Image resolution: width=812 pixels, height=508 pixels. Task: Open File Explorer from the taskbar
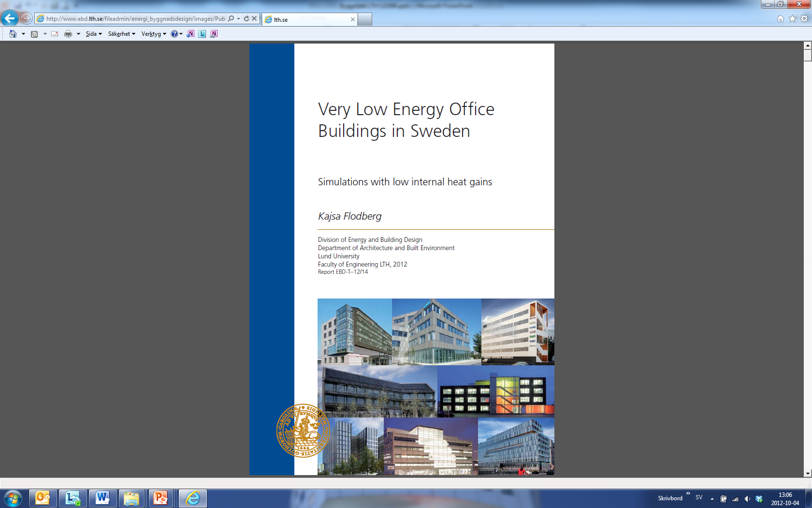coord(132,498)
